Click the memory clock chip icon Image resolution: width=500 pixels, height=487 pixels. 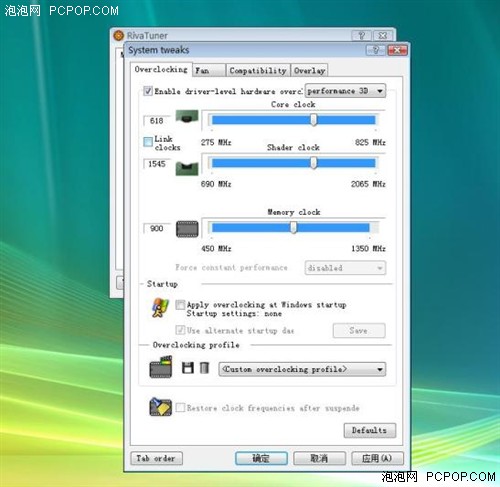tap(187, 229)
